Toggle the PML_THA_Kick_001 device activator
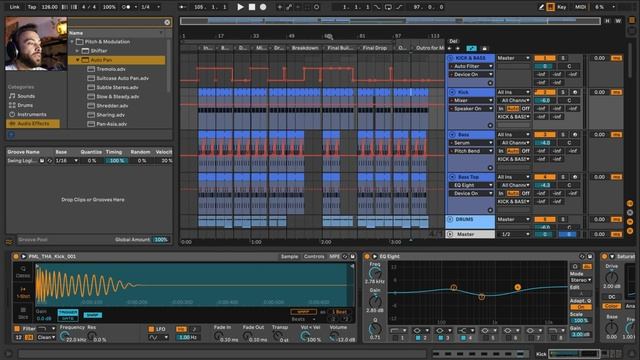The width and height of the screenshot is (640, 360). click(x=16, y=256)
